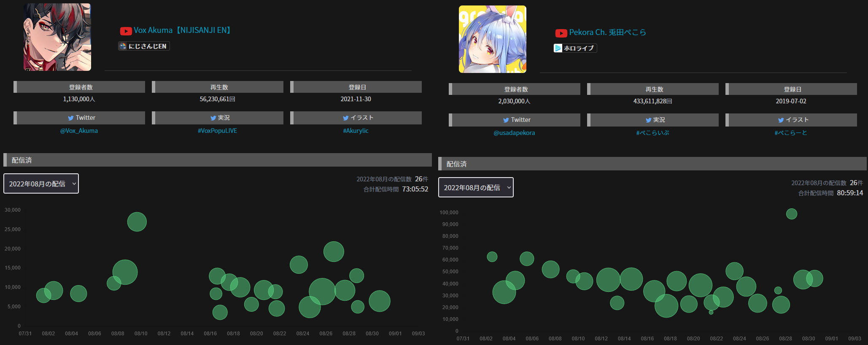Click the 登録日 header in Vox Akuma panel
This screenshot has width=868, height=345.
click(x=356, y=87)
